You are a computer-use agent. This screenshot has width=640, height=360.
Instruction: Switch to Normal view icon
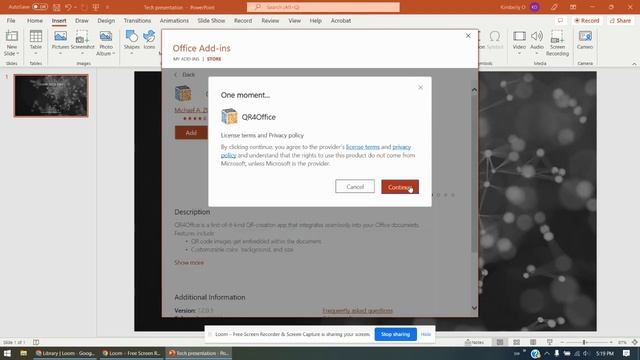(x=500, y=342)
